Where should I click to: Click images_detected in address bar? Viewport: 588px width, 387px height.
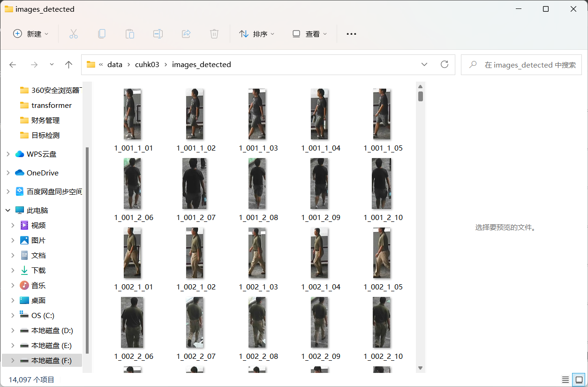(201, 64)
